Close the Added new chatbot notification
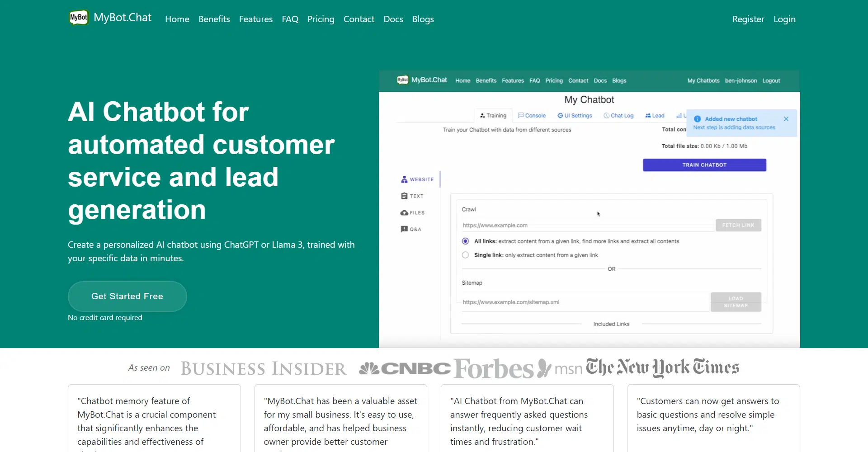 786,119
